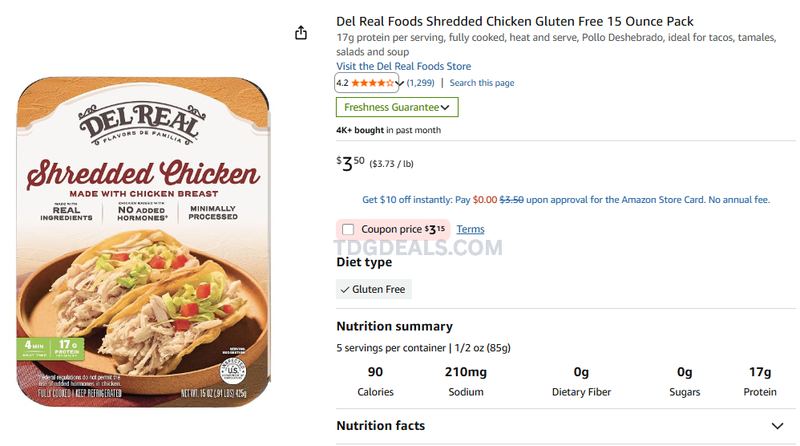Open coupon Terms link

pyautogui.click(x=470, y=229)
